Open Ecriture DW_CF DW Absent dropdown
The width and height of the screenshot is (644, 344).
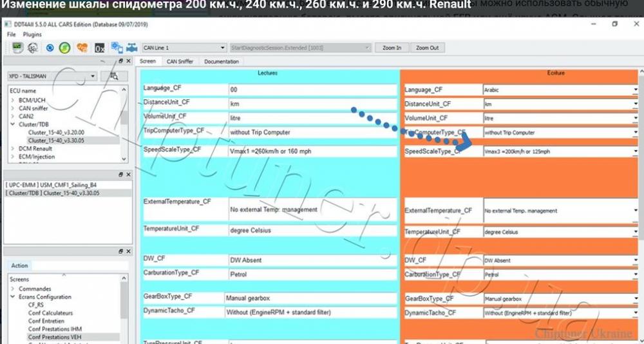point(561,260)
